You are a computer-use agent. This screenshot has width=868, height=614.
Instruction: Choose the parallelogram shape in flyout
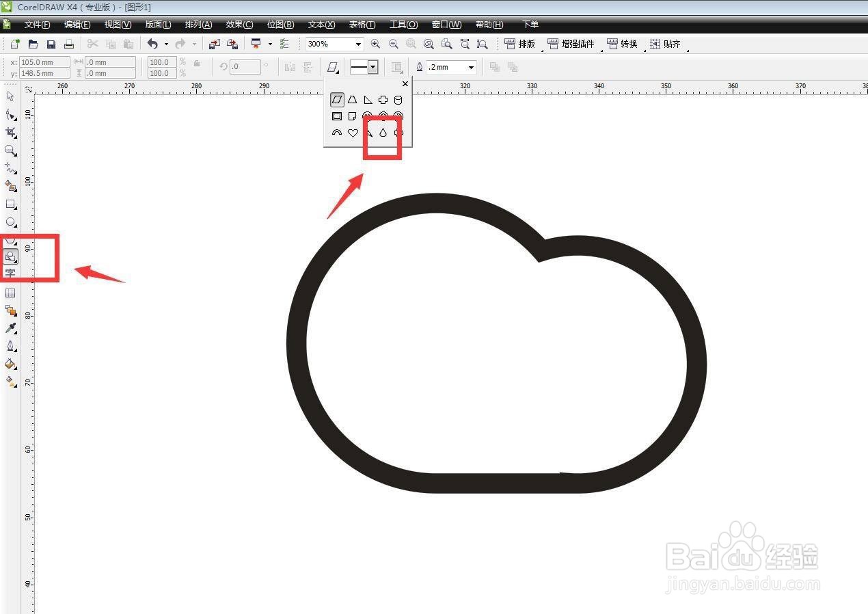pos(337,100)
